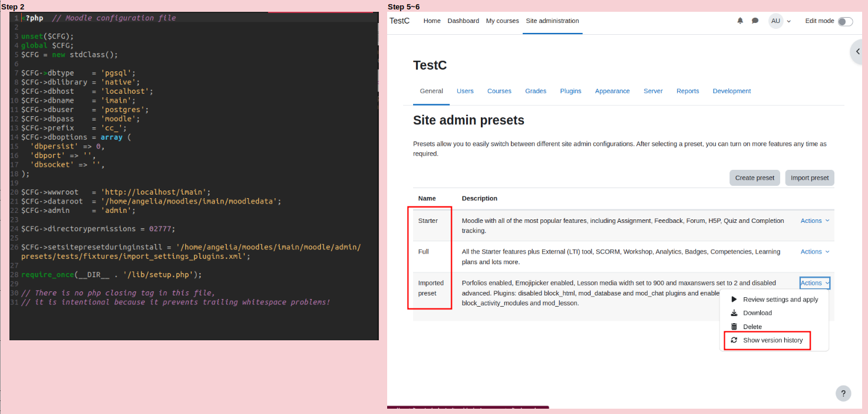The width and height of the screenshot is (868, 414).
Task: Click the dbtype 'pgsql' line in editor
Action: [79, 73]
